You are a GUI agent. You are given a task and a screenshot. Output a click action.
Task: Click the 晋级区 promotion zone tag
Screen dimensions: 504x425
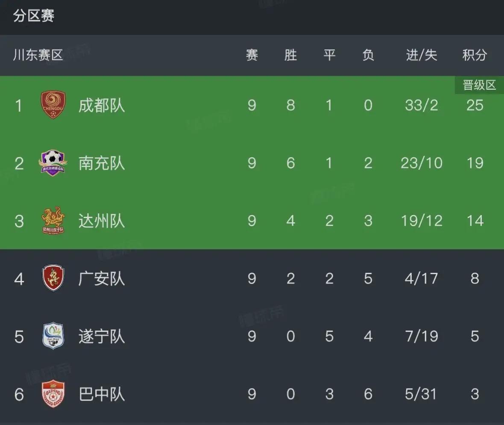tap(479, 85)
